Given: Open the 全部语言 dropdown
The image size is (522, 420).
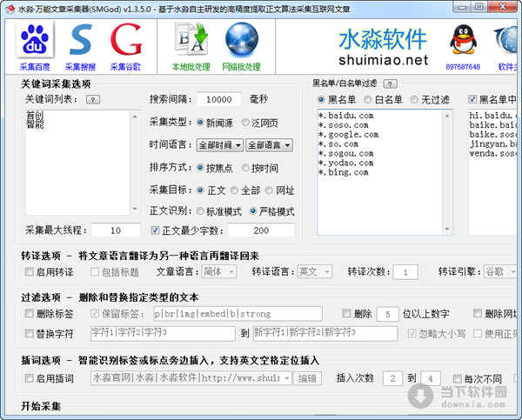Looking at the screenshot, I should click(269, 145).
